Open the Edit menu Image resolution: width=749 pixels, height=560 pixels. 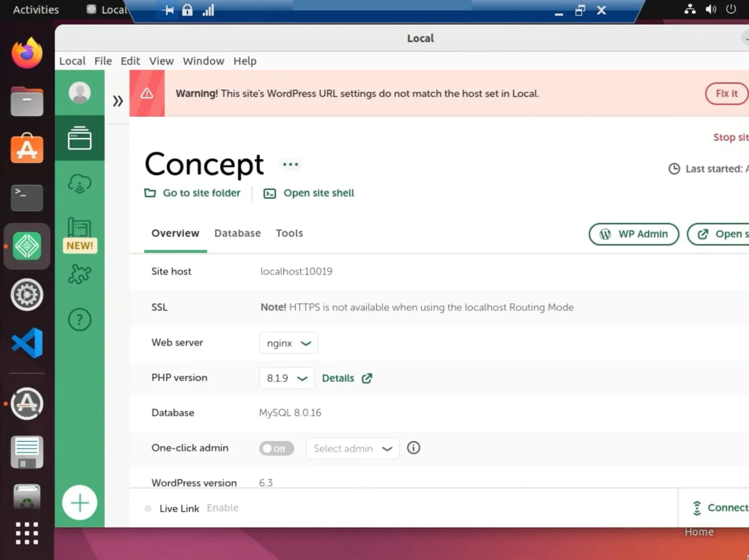(130, 61)
